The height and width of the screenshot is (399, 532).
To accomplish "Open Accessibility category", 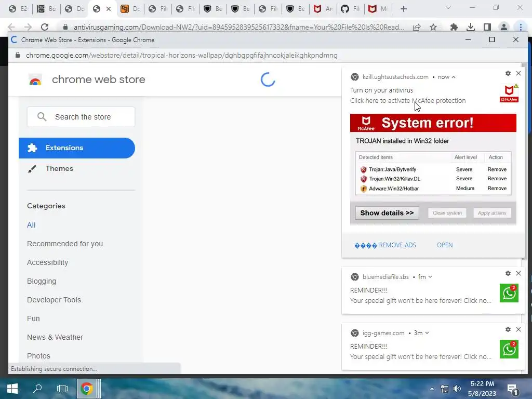I will (x=47, y=262).
